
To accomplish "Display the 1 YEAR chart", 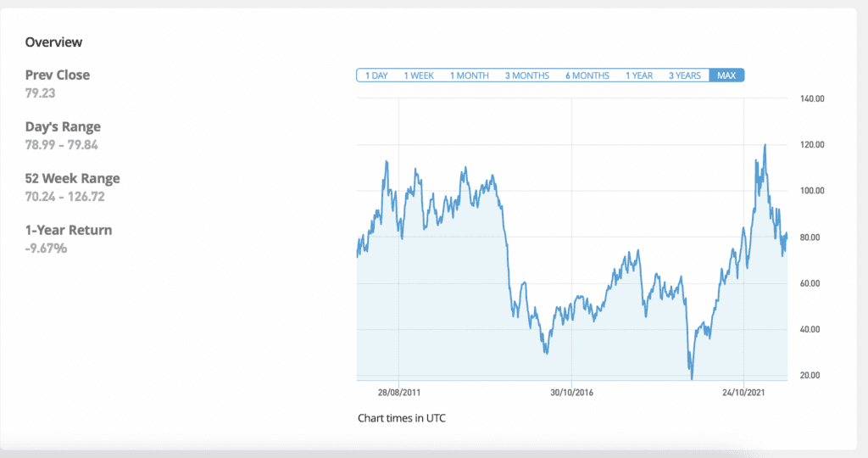I will tap(639, 75).
